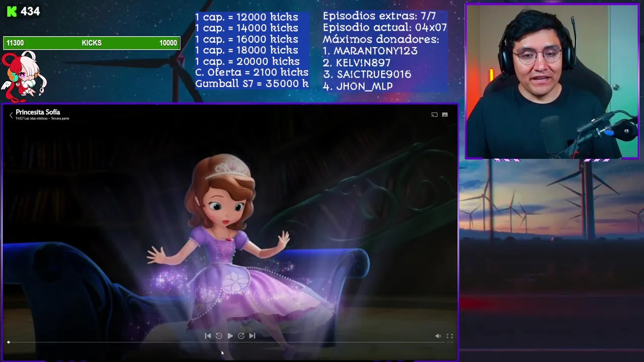This screenshot has width=644, height=362.
Task: Click the video seek timeline track
Action: click(x=226, y=342)
